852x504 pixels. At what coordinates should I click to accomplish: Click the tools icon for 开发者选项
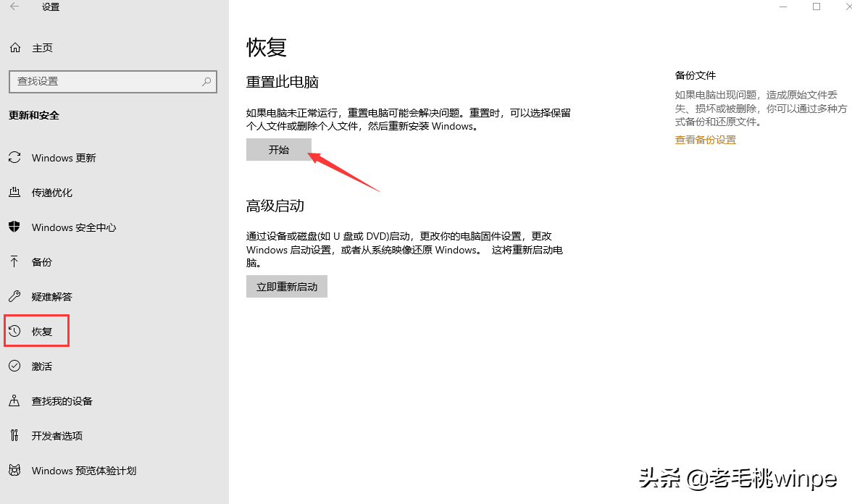click(x=14, y=436)
